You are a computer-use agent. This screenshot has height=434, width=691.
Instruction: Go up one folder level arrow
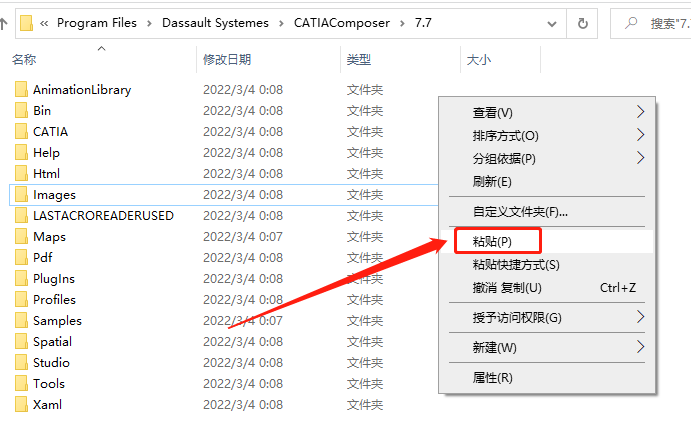coord(4,23)
